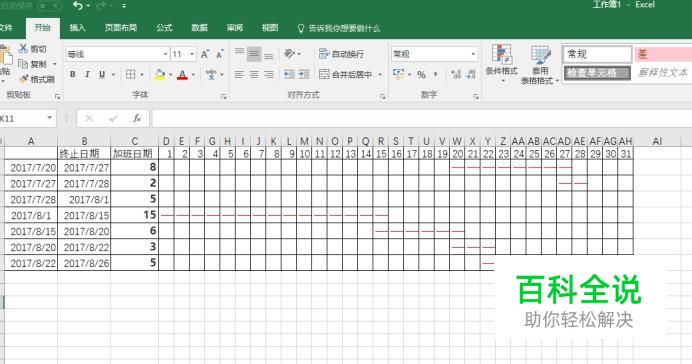Select the 检查单元格 cell style
Viewport: 692px width, 364px height.
pos(598,73)
